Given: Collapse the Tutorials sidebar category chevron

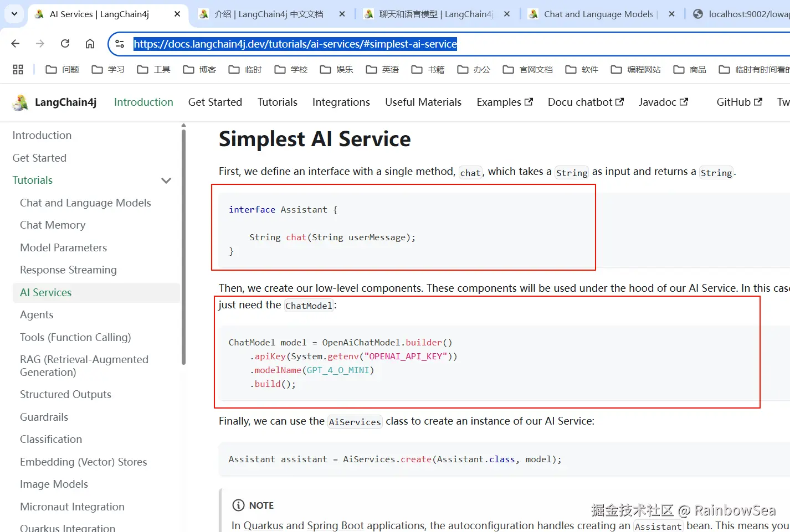Looking at the screenshot, I should (x=166, y=180).
